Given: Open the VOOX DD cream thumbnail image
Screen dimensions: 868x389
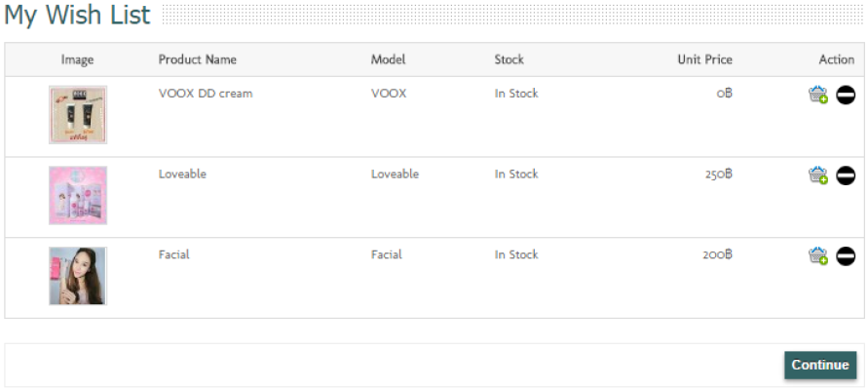Looking at the screenshot, I should 78,115.
